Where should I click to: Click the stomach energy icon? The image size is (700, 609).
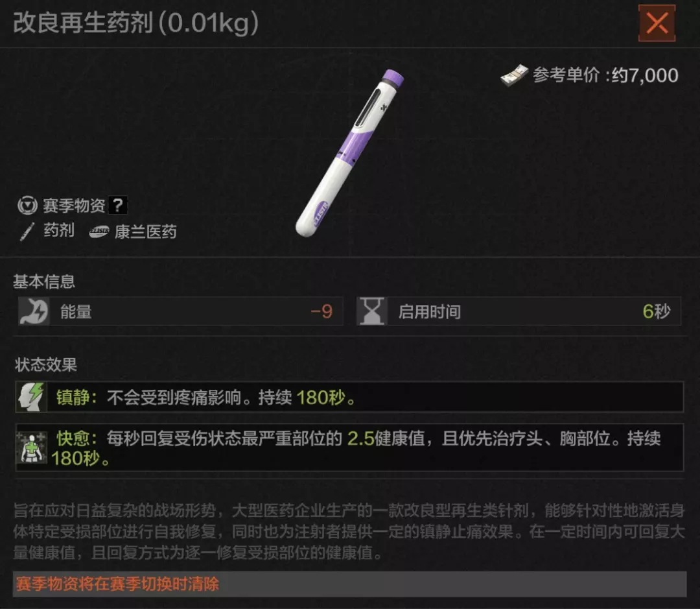(34, 311)
